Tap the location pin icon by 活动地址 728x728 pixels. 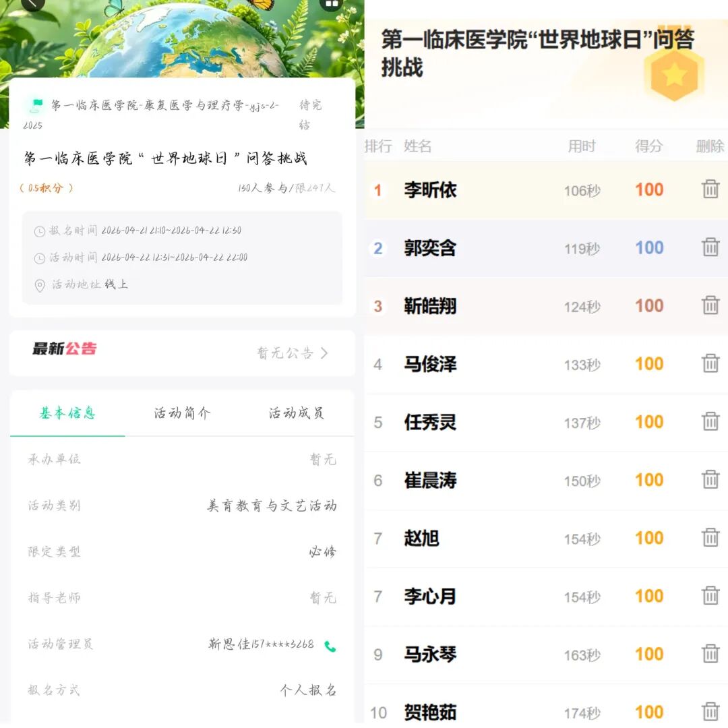tap(40, 285)
